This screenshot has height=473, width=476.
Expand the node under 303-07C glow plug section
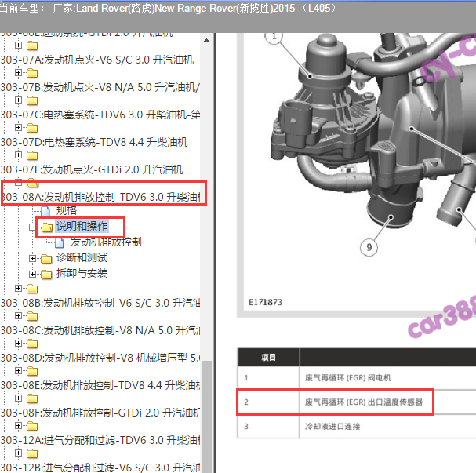[19, 128]
